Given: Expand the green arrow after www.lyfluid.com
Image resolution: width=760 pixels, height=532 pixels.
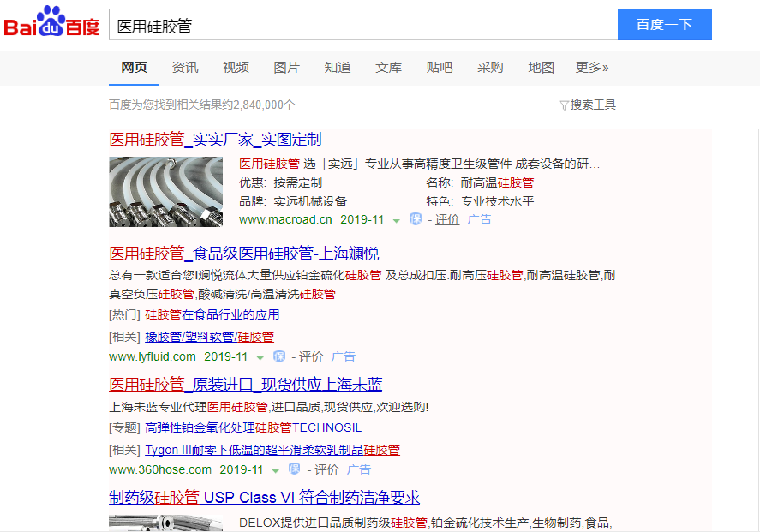Looking at the screenshot, I should pyautogui.click(x=260, y=357).
